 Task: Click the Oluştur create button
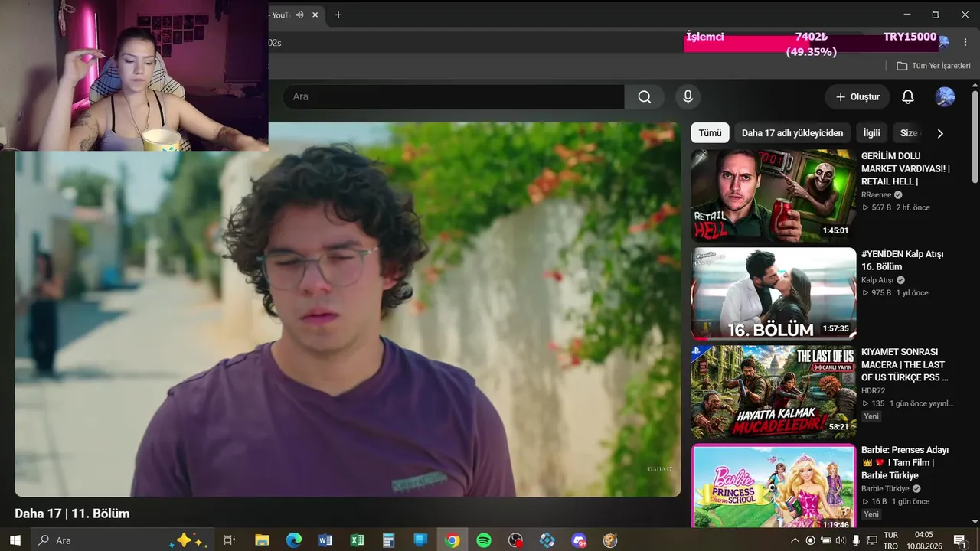(x=857, y=97)
